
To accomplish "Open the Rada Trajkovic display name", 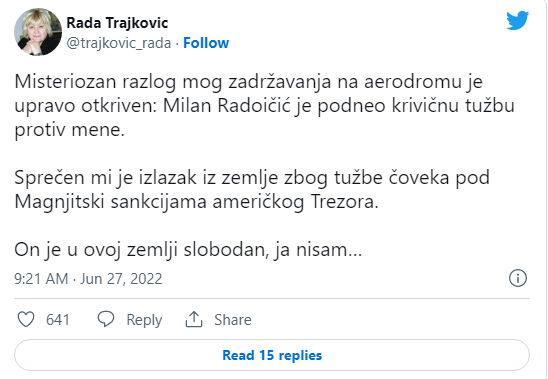I will [x=117, y=23].
